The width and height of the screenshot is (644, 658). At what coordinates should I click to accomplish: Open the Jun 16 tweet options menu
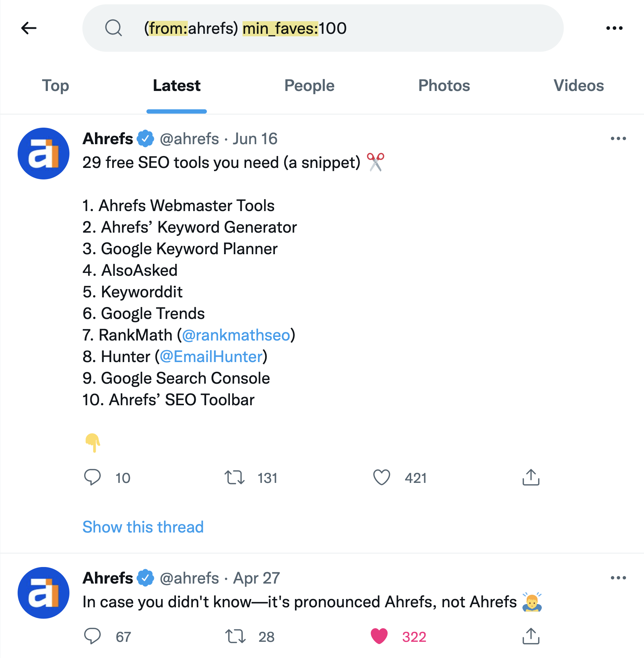click(x=619, y=138)
